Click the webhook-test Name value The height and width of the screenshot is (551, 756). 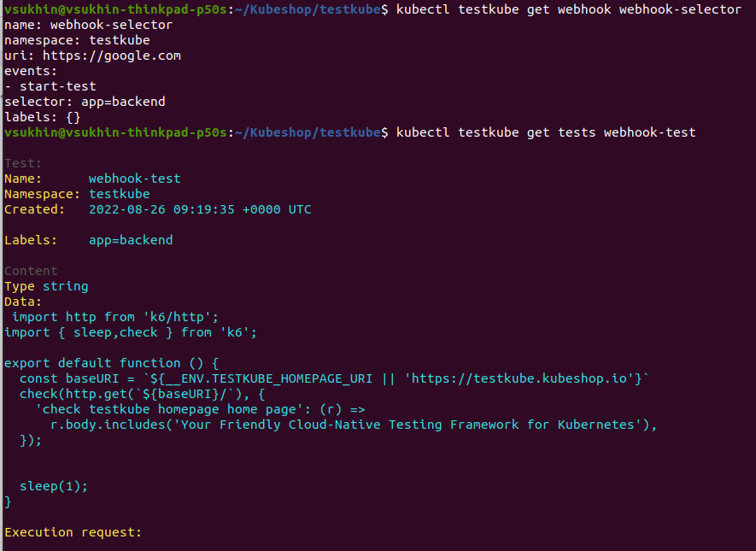point(134,179)
